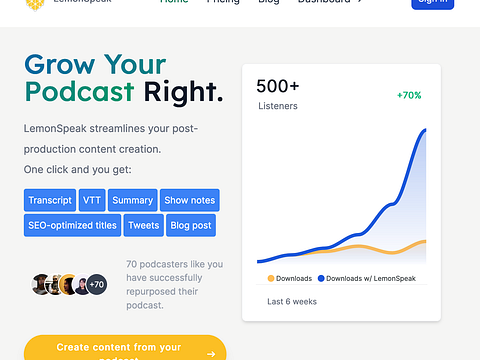Open the Home menu item
The width and height of the screenshot is (480, 360).
click(x=174, y=2)
